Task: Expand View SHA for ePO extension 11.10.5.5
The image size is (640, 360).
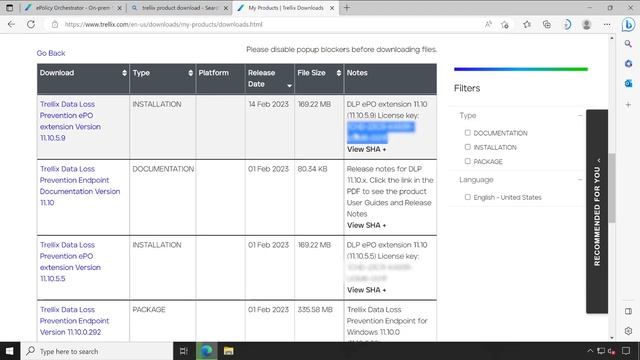Action: (366, 290)
